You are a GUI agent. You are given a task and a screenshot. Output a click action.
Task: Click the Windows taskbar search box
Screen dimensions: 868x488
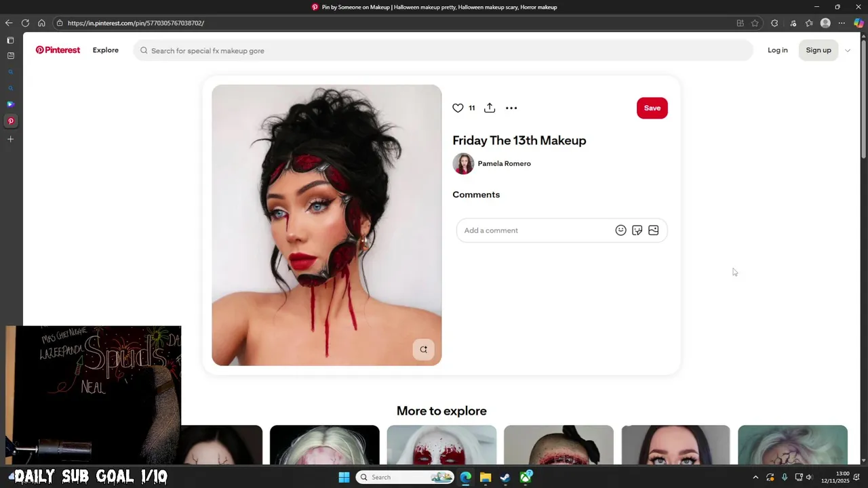405,477
